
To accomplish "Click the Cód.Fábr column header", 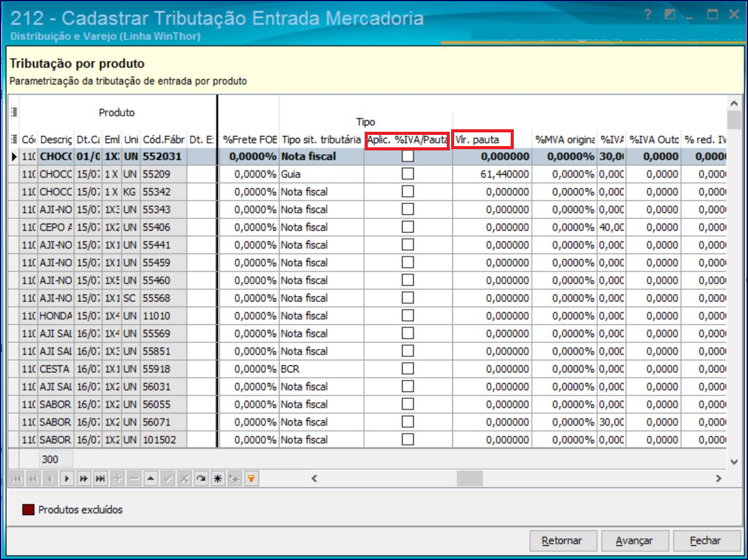I will tap(163, 139).
